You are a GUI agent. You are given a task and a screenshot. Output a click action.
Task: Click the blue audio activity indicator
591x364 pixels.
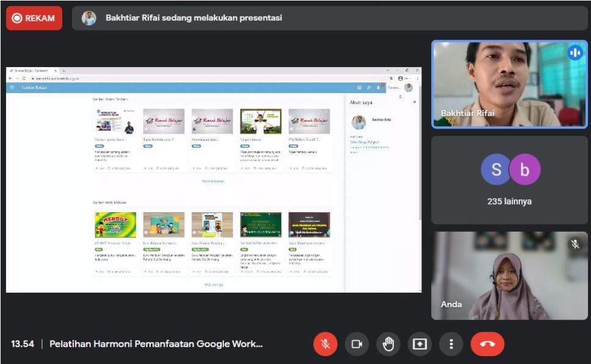(x=575, y=52)
